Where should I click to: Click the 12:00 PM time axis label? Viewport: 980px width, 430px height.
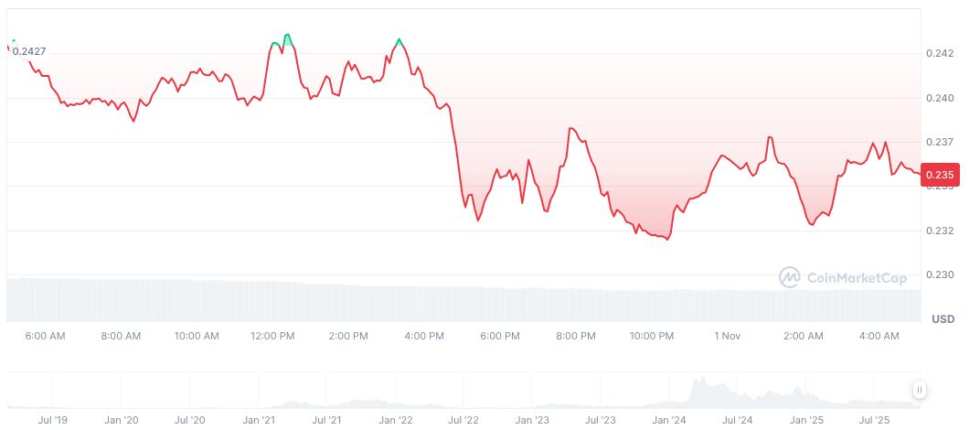tap(273, 336)
